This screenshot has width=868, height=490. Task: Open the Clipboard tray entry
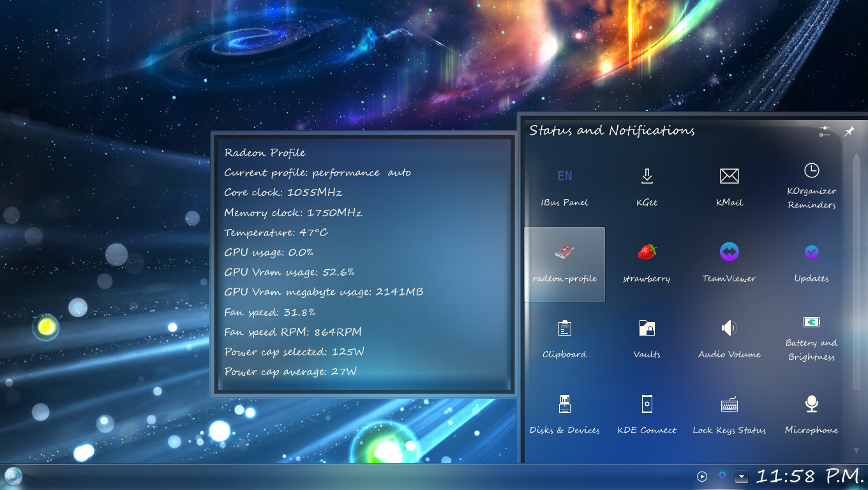tap(564, 340)
